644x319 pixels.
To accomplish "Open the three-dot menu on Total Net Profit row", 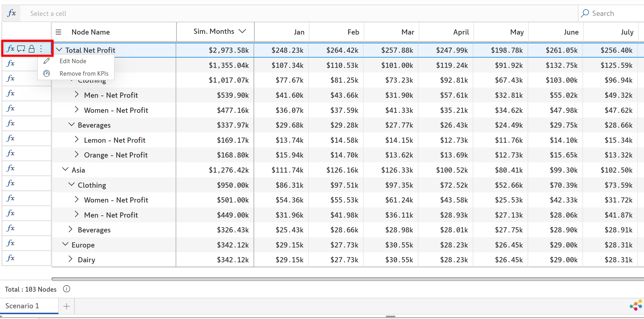I will [41, 49].
